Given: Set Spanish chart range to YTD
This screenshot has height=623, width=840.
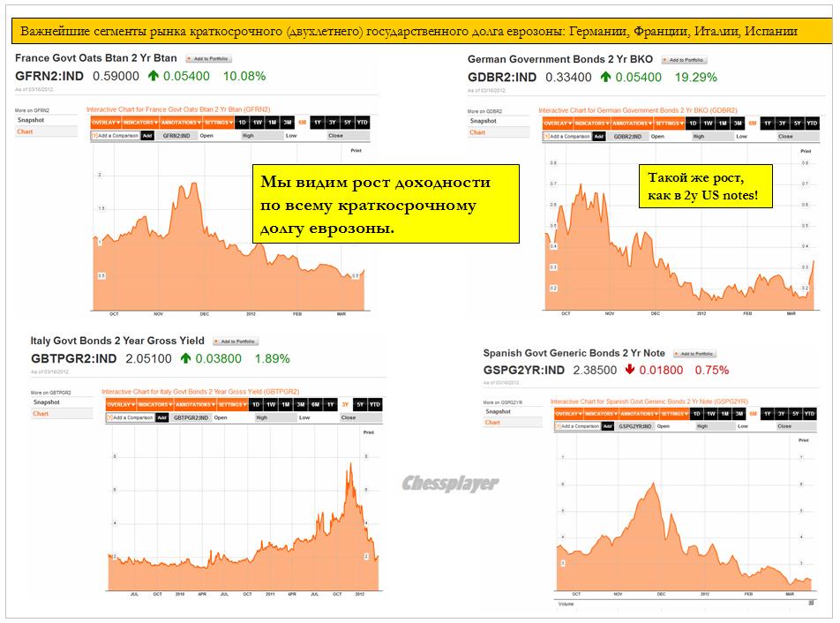Looking at the screenshot, I should 806,413.
